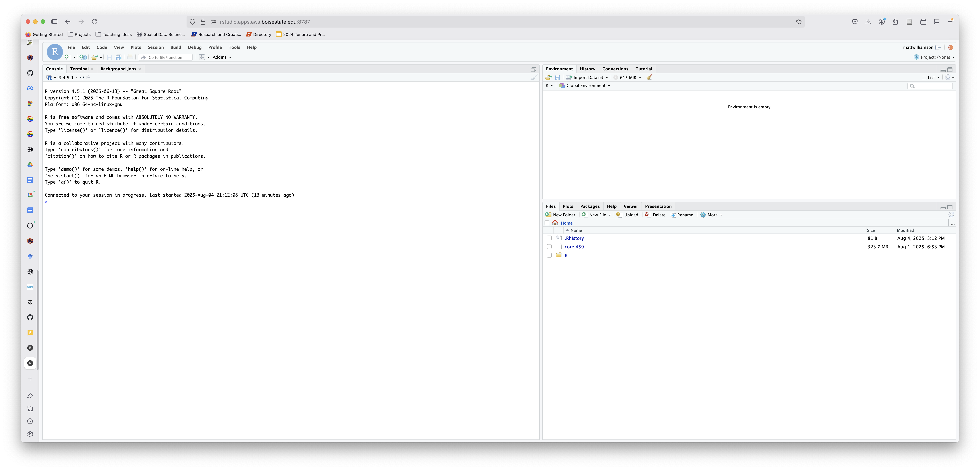Open the List view dropdown

[930, 77]
